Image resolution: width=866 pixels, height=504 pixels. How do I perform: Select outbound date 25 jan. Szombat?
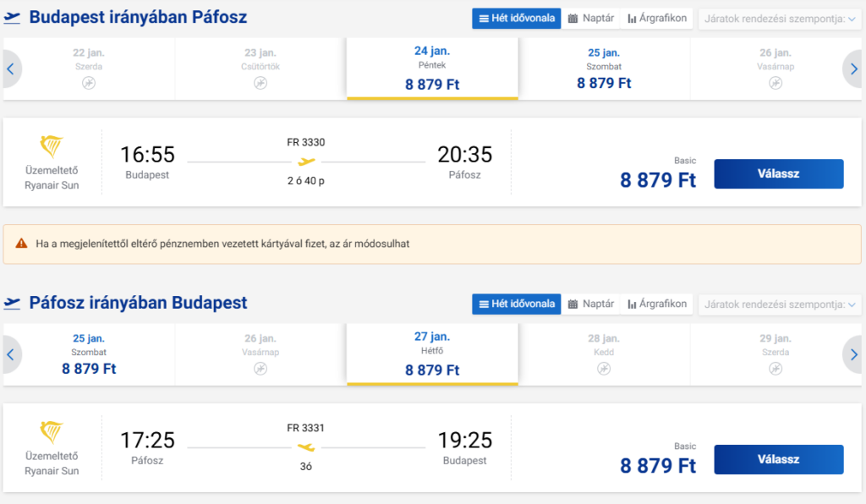click(604, 69)
